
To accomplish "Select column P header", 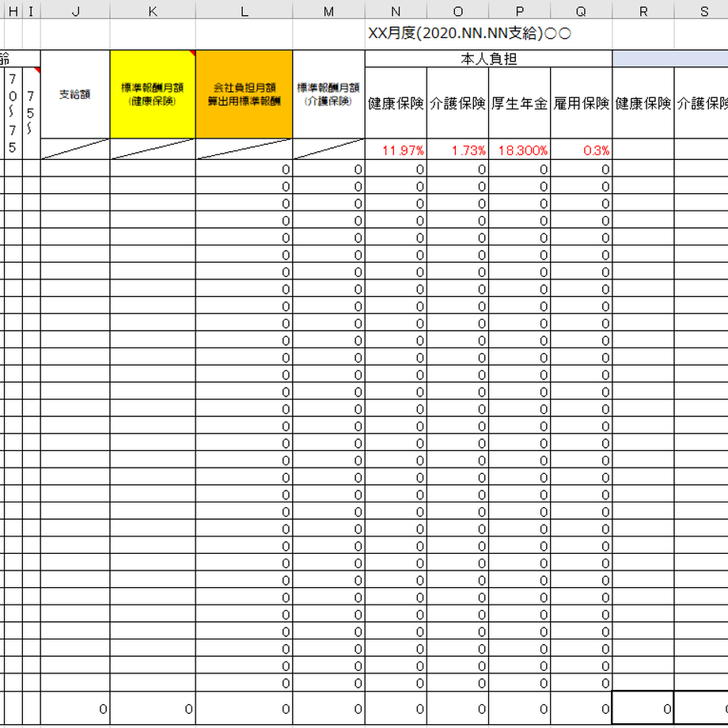I will 520,11.
